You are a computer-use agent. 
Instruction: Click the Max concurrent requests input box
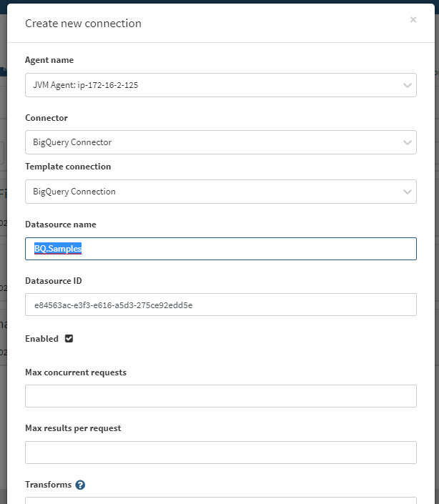coord(220,396)
